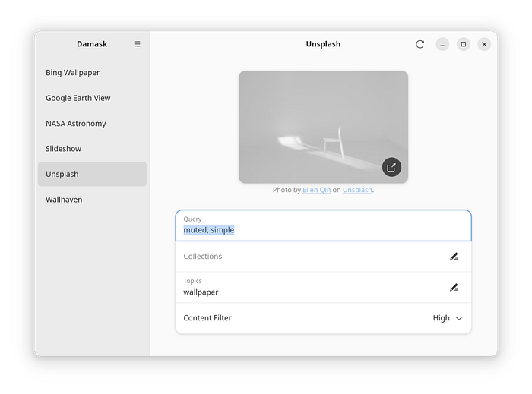
Task: Edit Collections with the pencil icon
Action: pos(454,257)
